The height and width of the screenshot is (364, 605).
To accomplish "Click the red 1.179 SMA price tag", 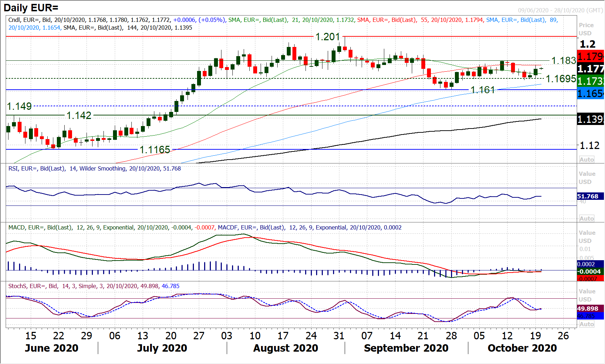I will tap(590, 56).
